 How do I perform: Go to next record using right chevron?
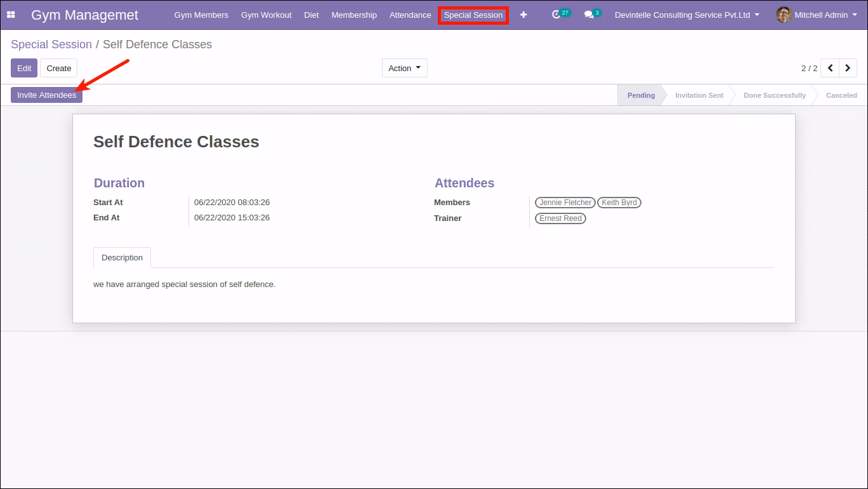(848, 68)
